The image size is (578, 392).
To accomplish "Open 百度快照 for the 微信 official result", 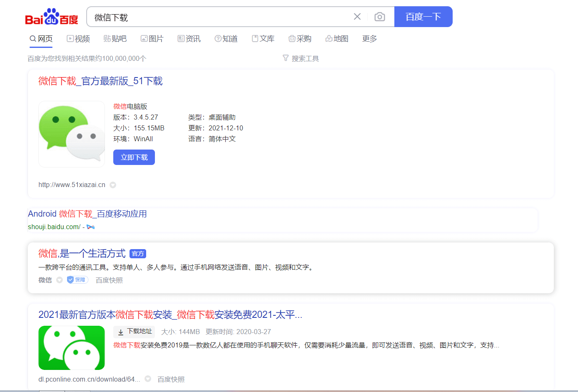I will (109, 280).
